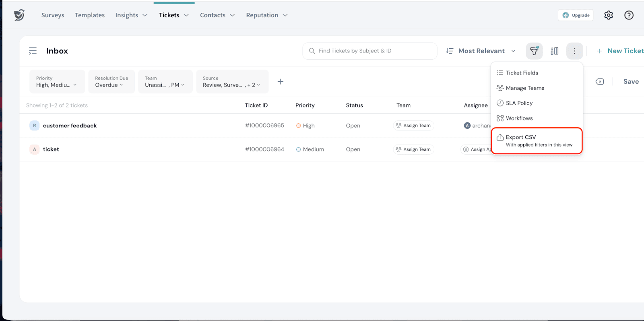Click the app logo icon
Viewport: 644px width, 321px height.
[x=19, y=15]
